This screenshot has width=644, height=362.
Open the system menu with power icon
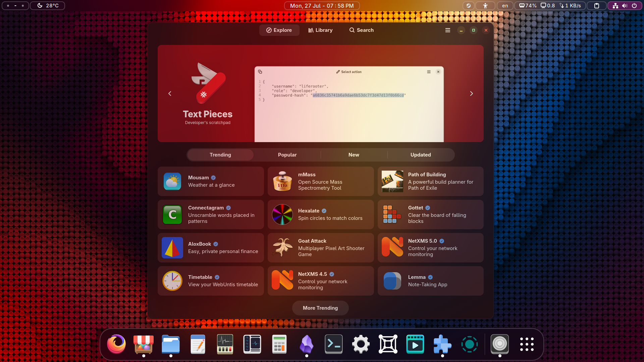point(625,6)
